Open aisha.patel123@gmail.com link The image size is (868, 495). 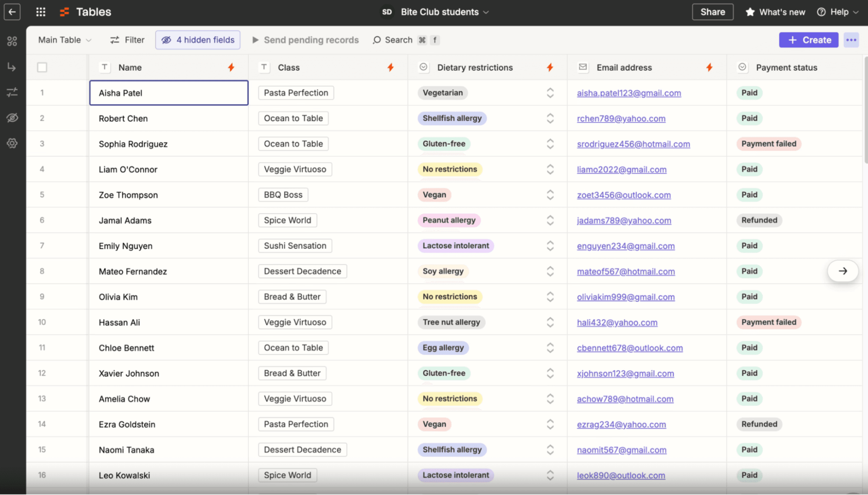point(629,93)
